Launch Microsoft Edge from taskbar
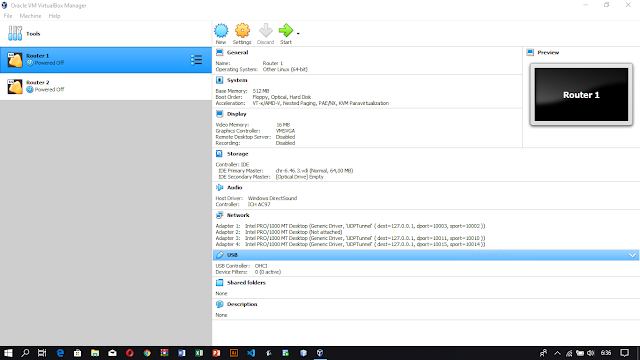Screen dimensions: 640x360 60,353
